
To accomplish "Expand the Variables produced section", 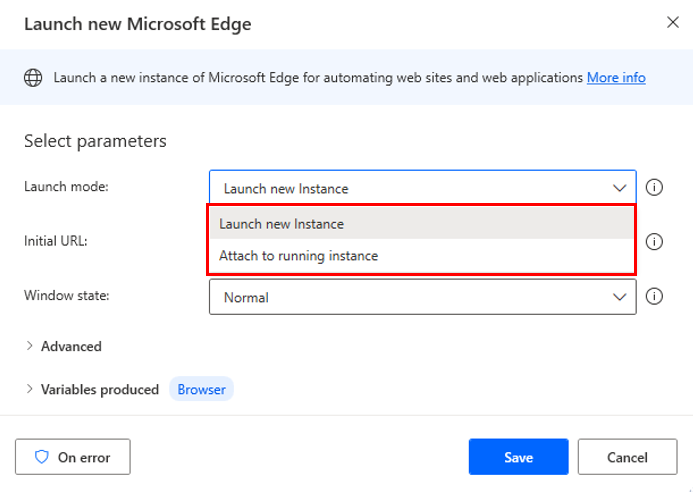I will tap(92, 389).
